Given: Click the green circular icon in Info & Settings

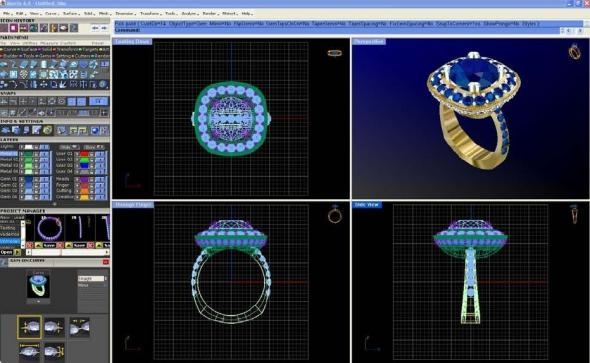Looking at the screenshot, I should coord(47,130).
